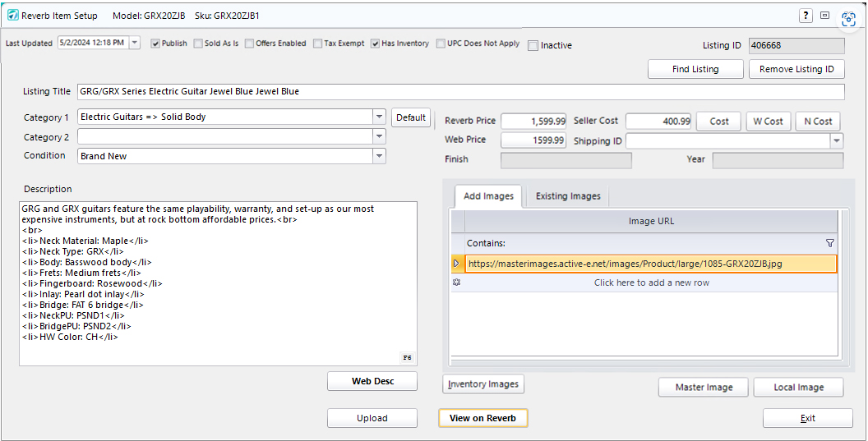Click inside the Description text area
The width and height of the screenshot is (868, 441).
pos(218,283)
